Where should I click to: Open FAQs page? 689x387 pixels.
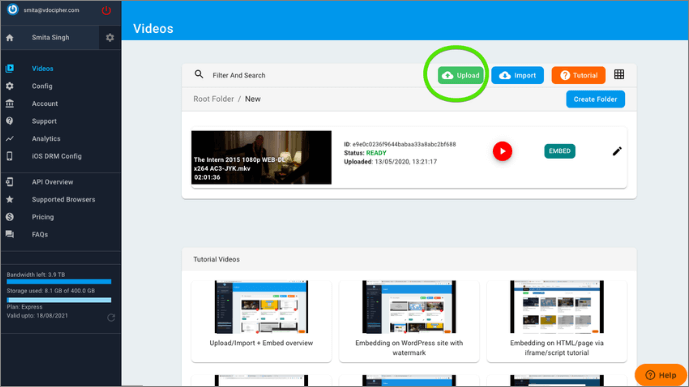[40, 235]
